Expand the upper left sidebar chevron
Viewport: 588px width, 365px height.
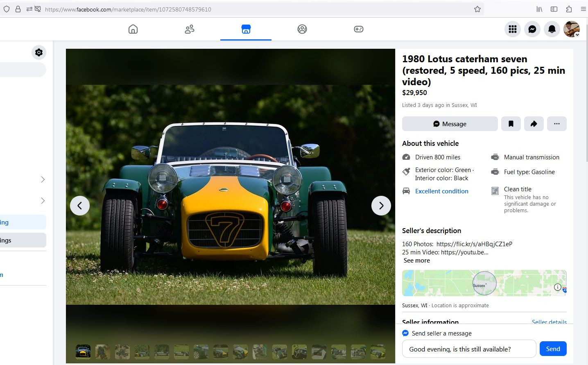(x=43, y=179)
